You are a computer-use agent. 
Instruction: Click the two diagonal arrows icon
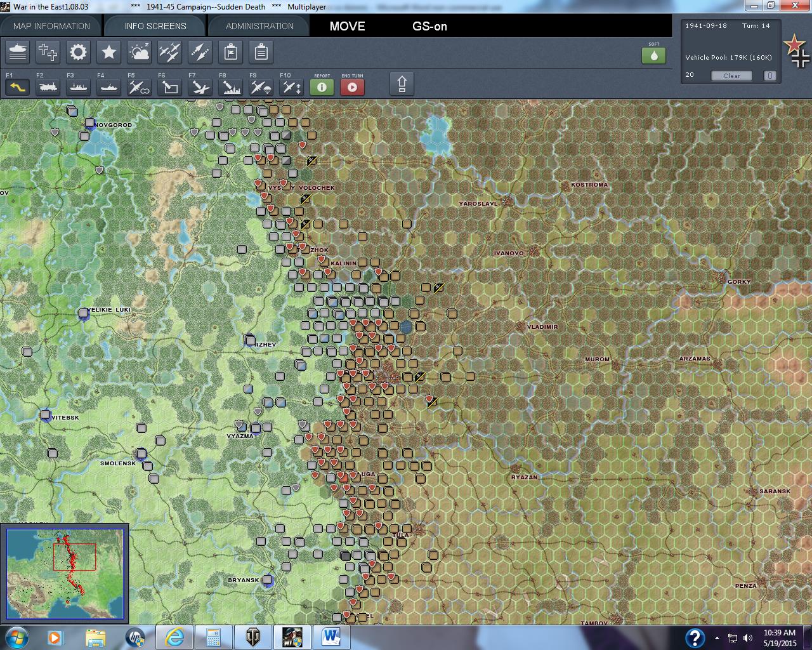click(x=200, y=52)
